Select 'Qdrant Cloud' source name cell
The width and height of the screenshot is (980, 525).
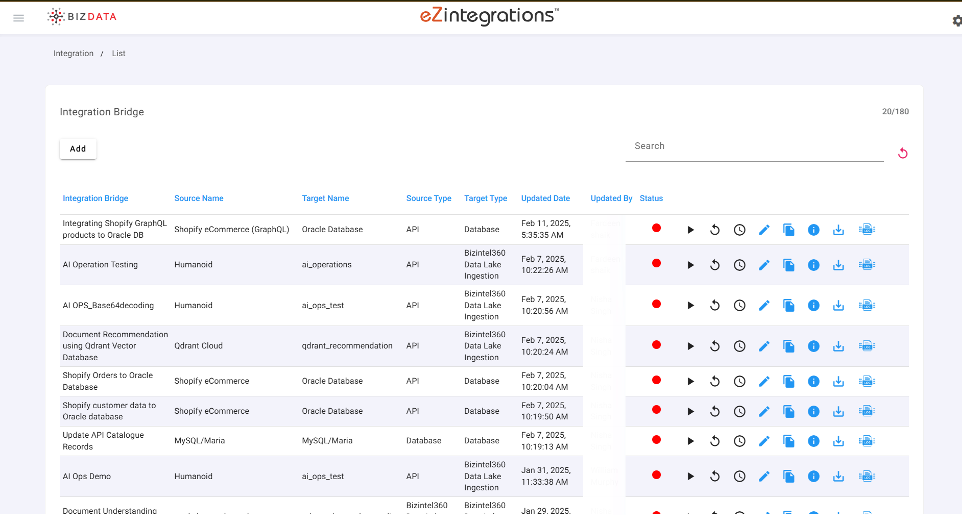click(x=199, y=346)
